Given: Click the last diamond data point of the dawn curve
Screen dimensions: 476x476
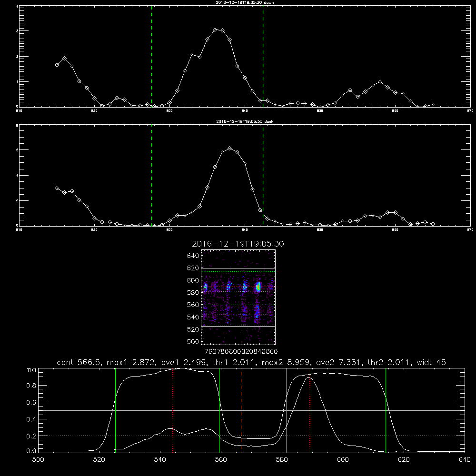Looking at the screenshot, I should (x=433, y=104).
